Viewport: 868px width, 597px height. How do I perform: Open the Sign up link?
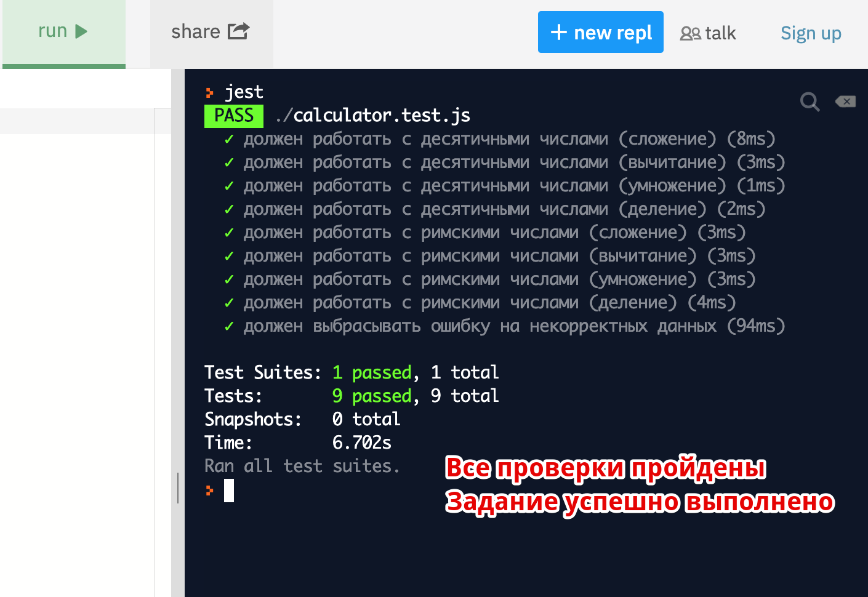click(x=811, y=33)
